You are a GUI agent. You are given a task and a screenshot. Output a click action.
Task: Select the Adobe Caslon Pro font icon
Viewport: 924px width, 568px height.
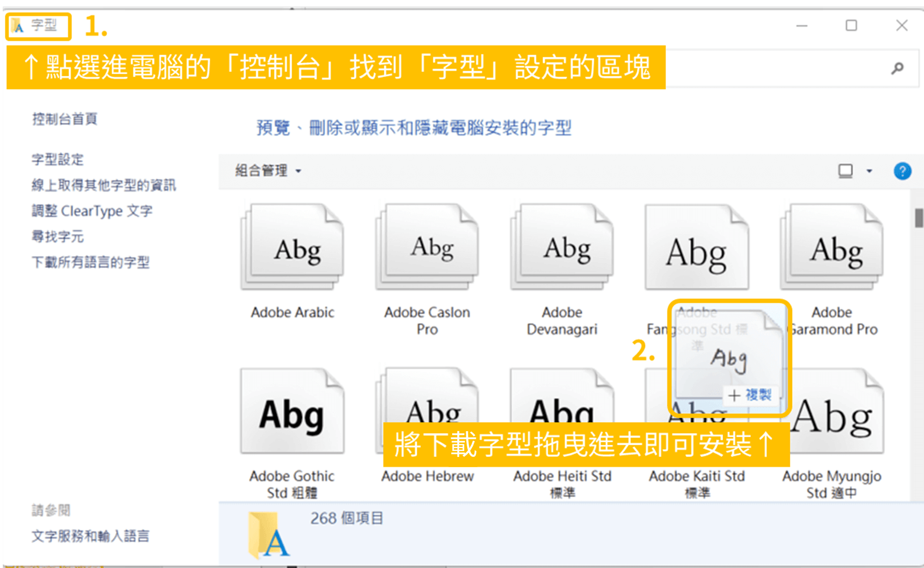click(427, 247)
